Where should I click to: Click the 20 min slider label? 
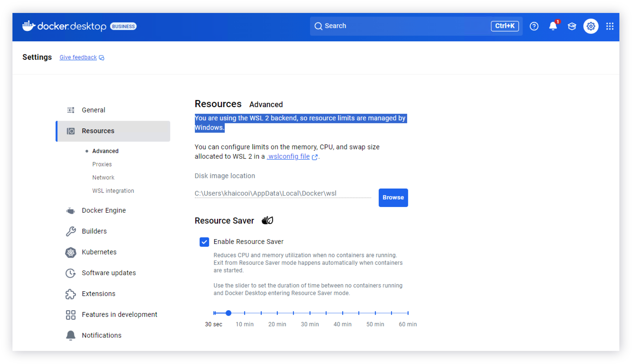[x=277, y=324]
